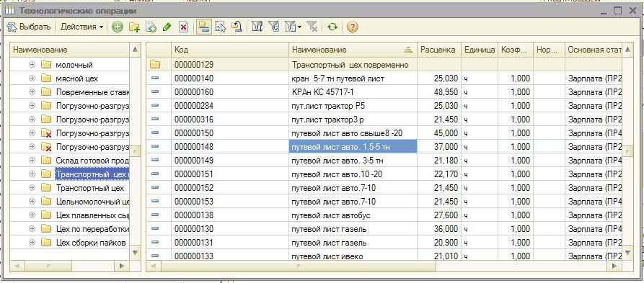Viewport: 644px width, 283px height.
Task: Click price cell 48,950
Action: click(x=439, y=92)
